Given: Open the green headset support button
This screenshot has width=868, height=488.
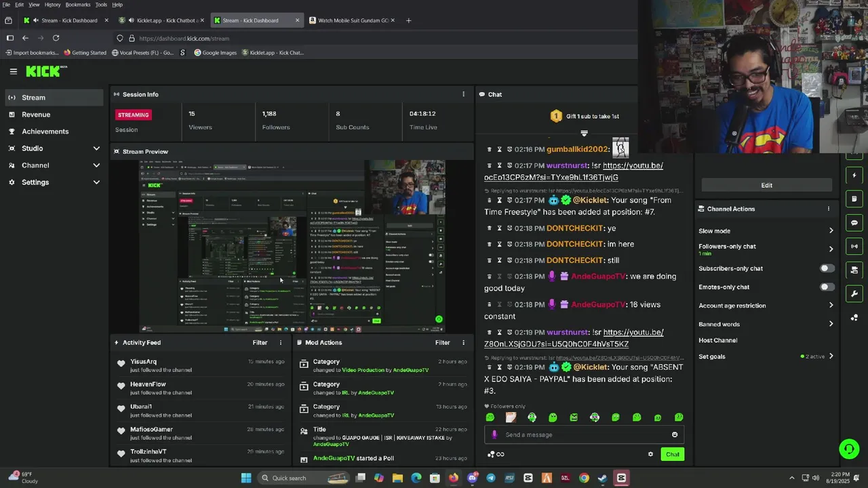Looking at the screenshot, I should coord(849,449).
